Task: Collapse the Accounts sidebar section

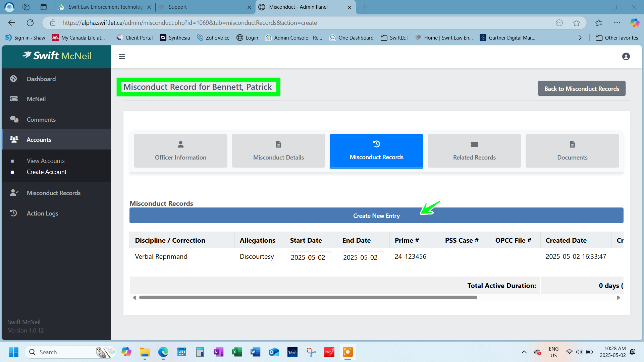Action: [x=39, y=140]
